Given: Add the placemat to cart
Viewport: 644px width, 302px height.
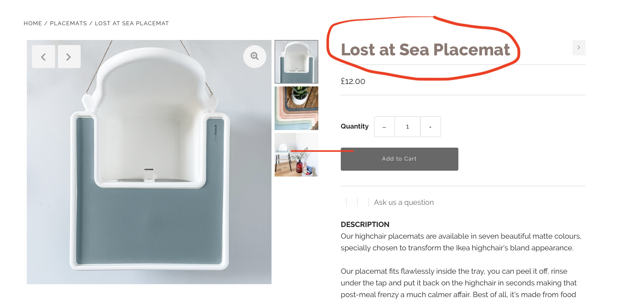Looking at the screenshot, I should tap(399, 159).
